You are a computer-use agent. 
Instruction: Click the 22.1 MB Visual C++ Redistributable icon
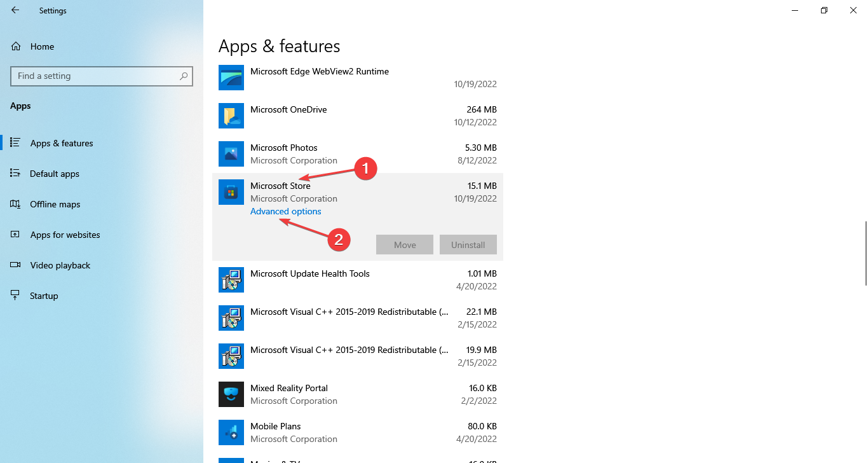231,318
